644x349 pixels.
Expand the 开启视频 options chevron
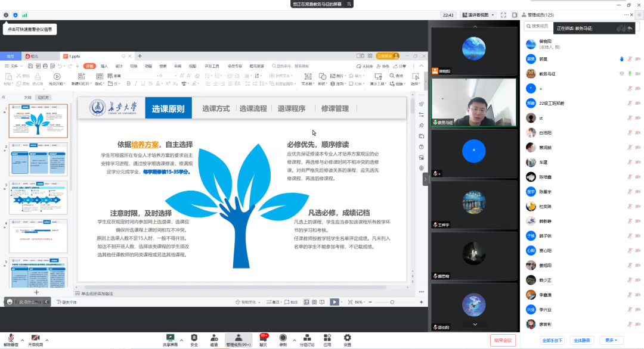[x=47, y=339]
